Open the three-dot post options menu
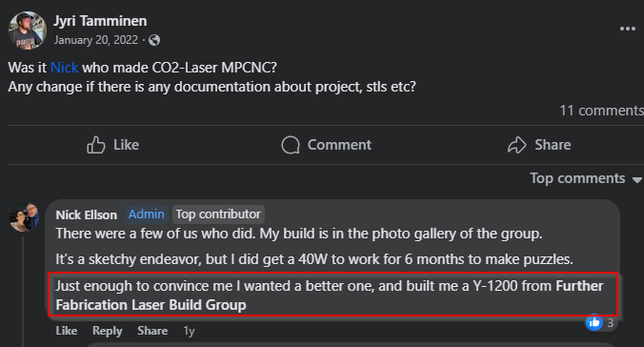Screen dimensions: 644x347 (628, 29)
